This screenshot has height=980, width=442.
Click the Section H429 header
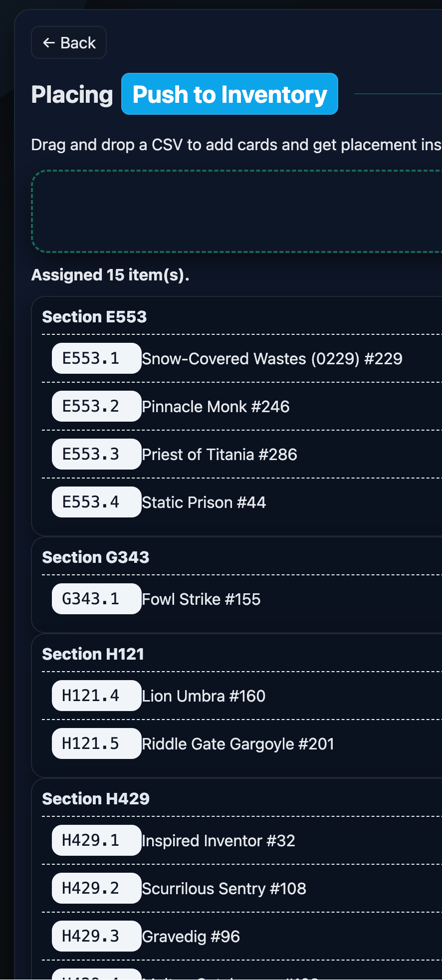point(96,799)
